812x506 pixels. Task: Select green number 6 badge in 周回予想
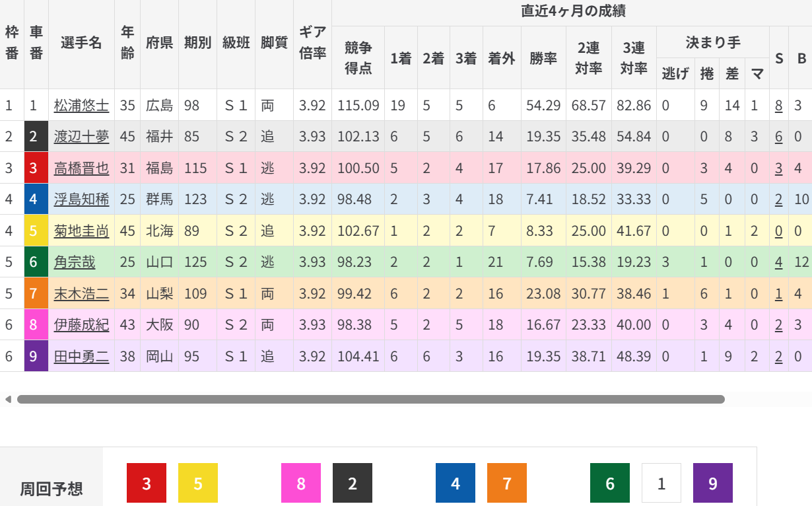point(609,484)
